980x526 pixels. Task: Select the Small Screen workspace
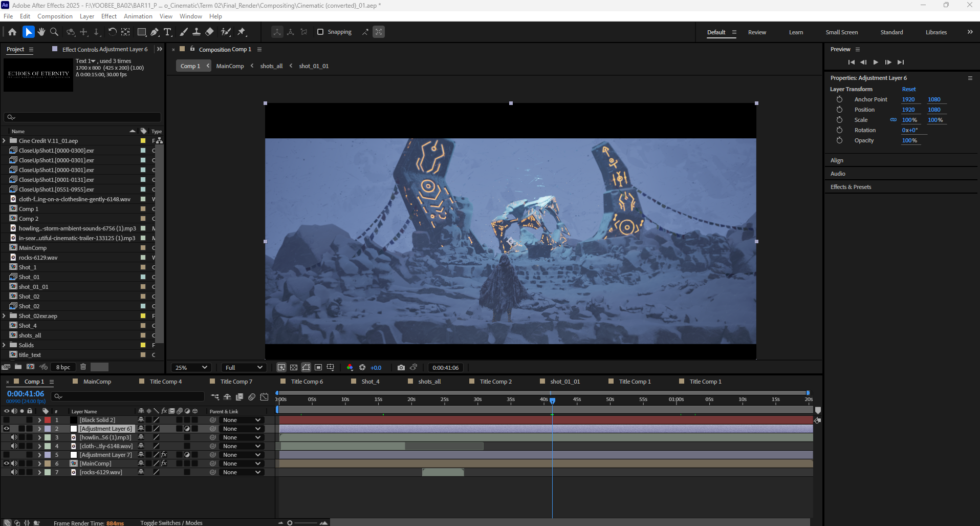[x=841, y=32]
